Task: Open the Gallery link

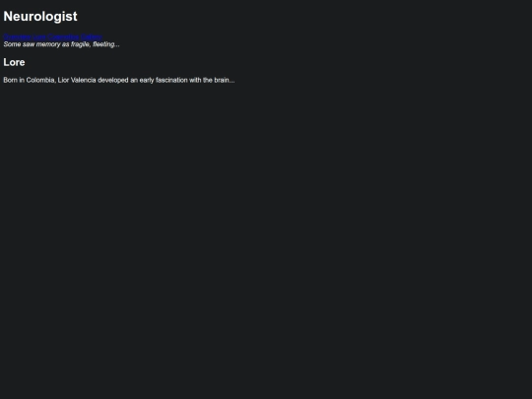Action: click(x=92, y=37)
